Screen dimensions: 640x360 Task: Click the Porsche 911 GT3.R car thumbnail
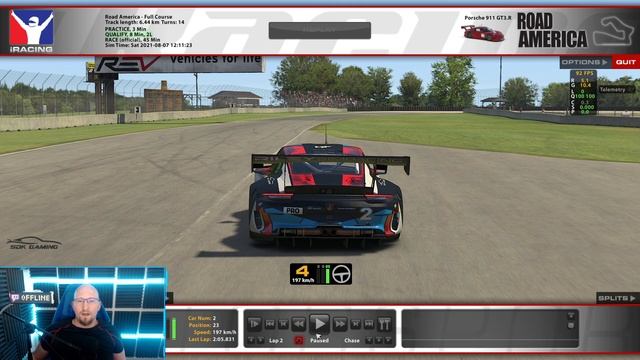[x=482, y=33]
